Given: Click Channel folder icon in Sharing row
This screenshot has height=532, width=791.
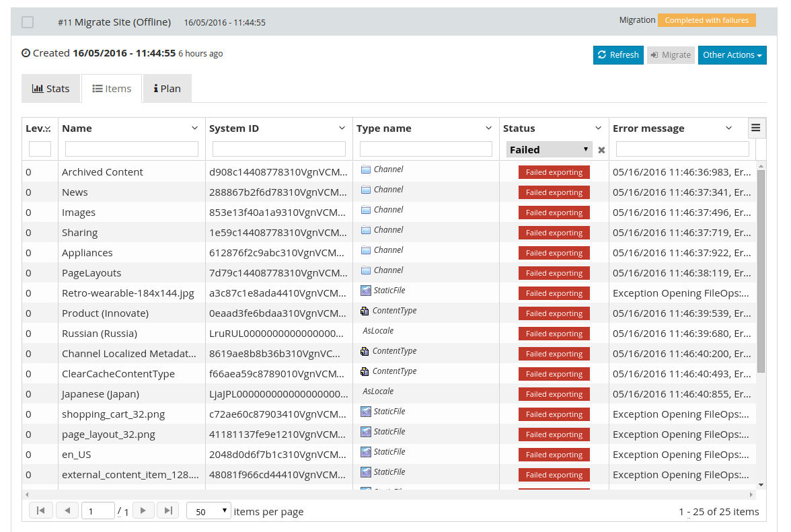Looking at the screenshot, I should (366, 230).
